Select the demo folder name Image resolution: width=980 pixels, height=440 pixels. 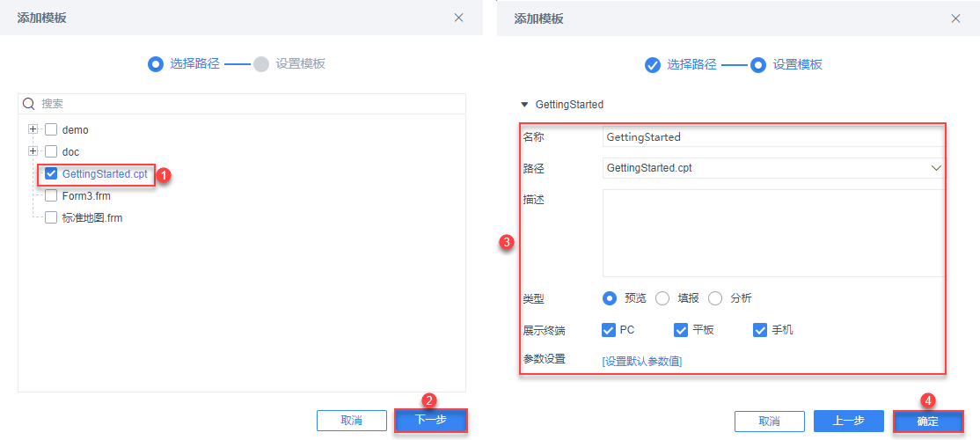76,130
